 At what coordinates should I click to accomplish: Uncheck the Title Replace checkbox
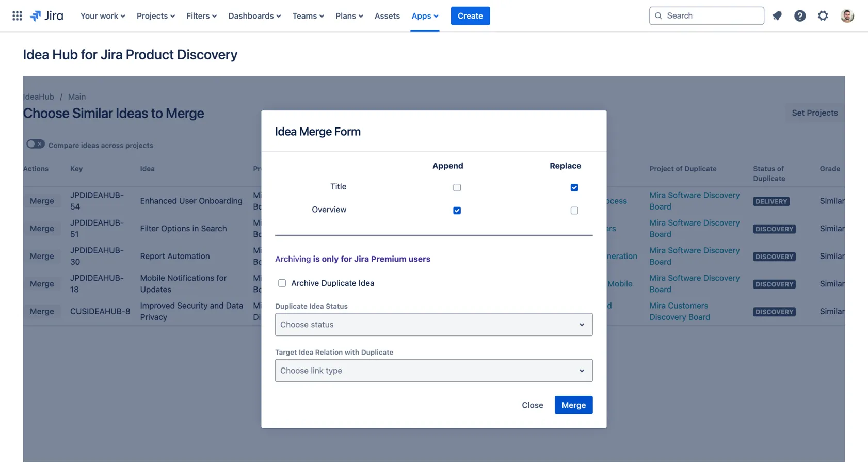point(574,187)
